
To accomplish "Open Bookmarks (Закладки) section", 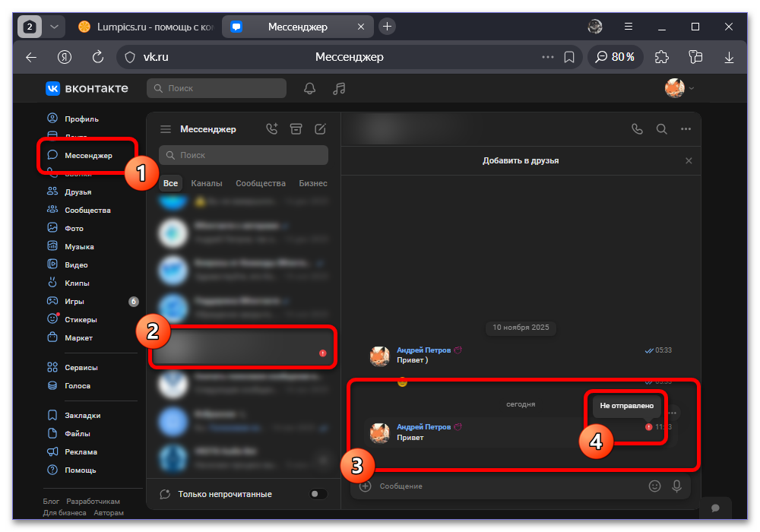I will (x=74, y=415).
